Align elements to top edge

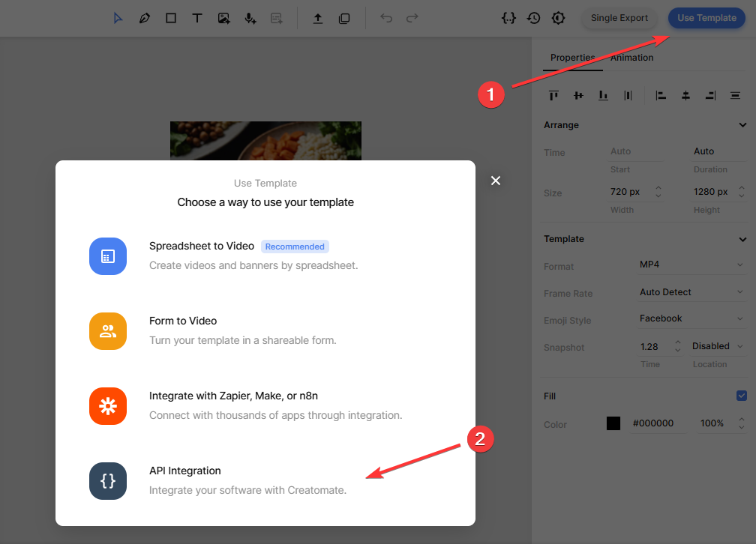(553, 95)
